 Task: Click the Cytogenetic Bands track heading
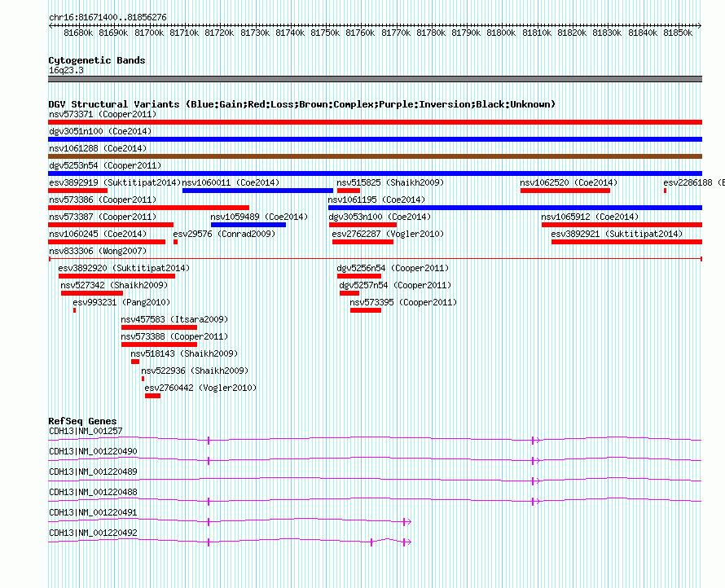point(97,60)
